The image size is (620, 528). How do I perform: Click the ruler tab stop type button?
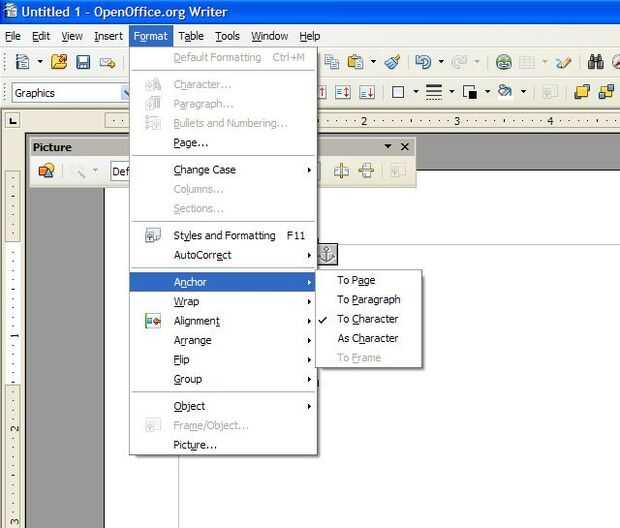pyautogui.click(x=13, y=121)
